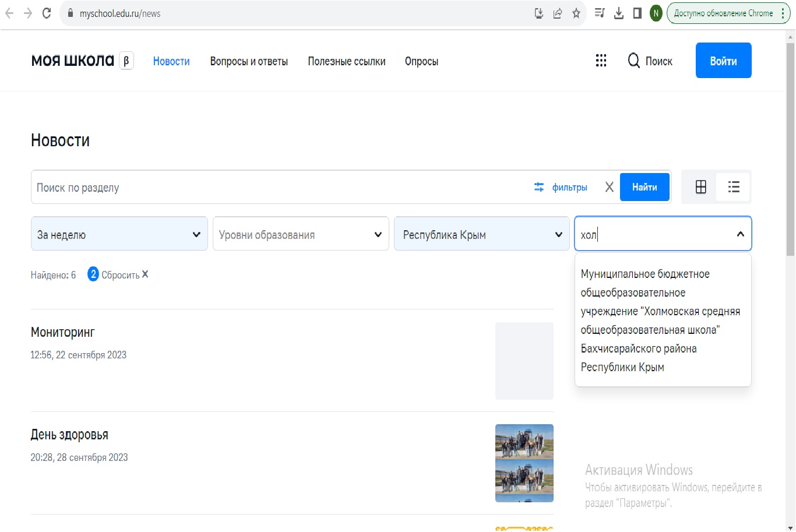Viewport: 796px width, 532px height.
Task: Bookmark this page with star icon
Action: (x=576, y=13)
